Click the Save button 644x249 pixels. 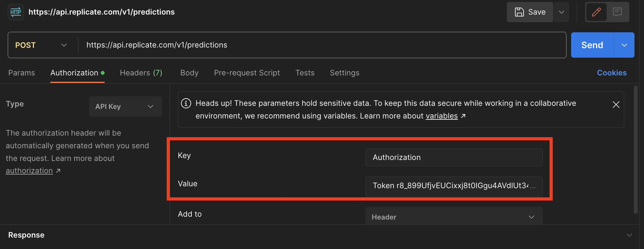pos(530,12)
